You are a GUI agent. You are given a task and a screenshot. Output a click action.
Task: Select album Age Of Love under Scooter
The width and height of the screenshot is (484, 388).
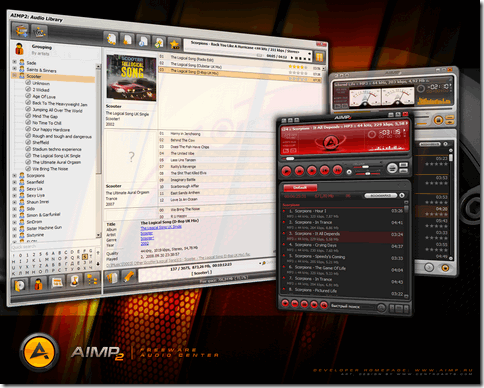(x=44, y=97)
